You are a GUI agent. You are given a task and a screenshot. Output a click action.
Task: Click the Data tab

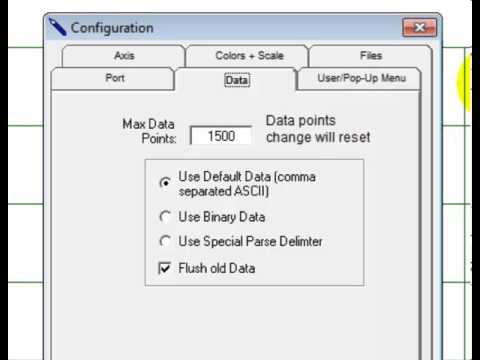coord(237,80)
